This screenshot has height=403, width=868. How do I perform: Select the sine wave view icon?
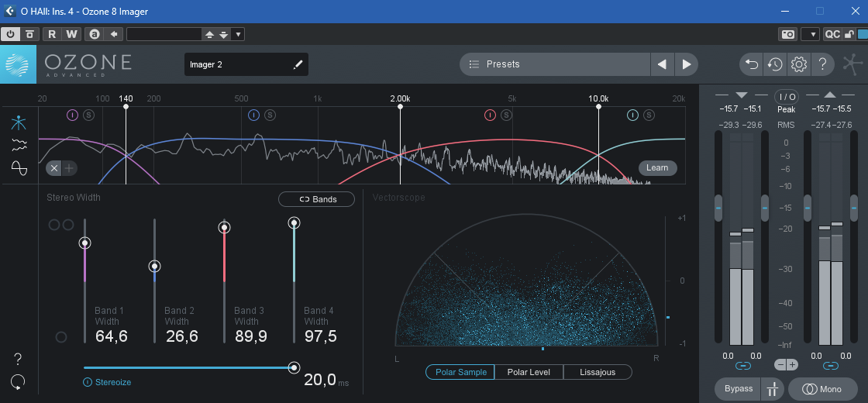pyautogui.click(x=19, y=167)
